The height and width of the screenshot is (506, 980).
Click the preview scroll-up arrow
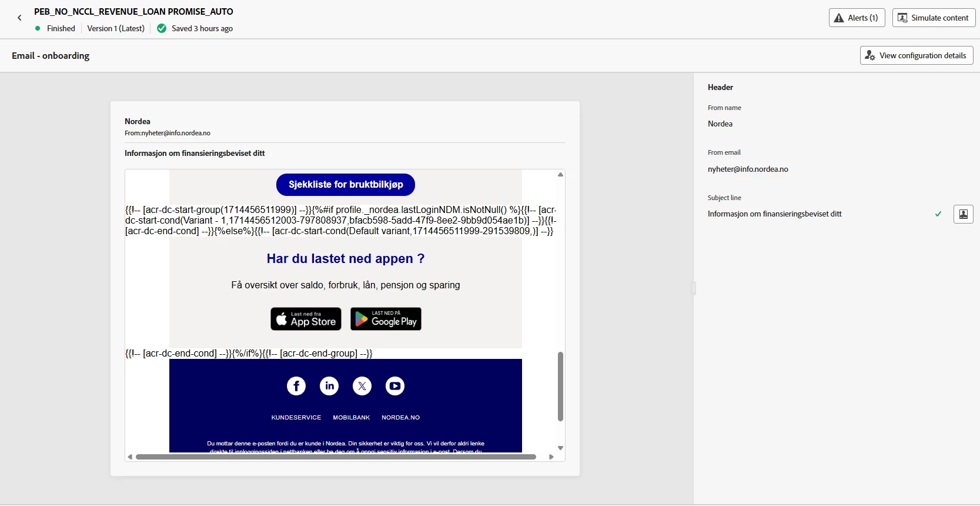560,175
